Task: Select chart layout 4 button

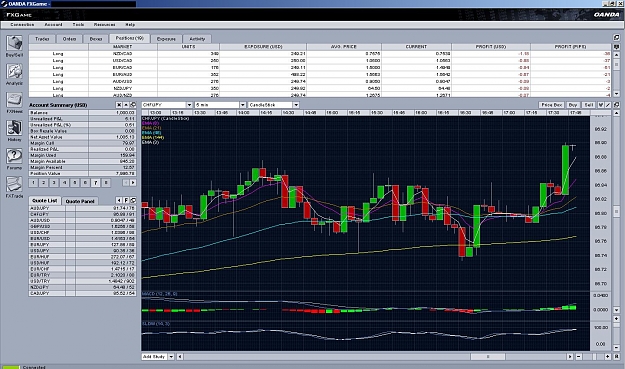Action: tap(65, 183)
